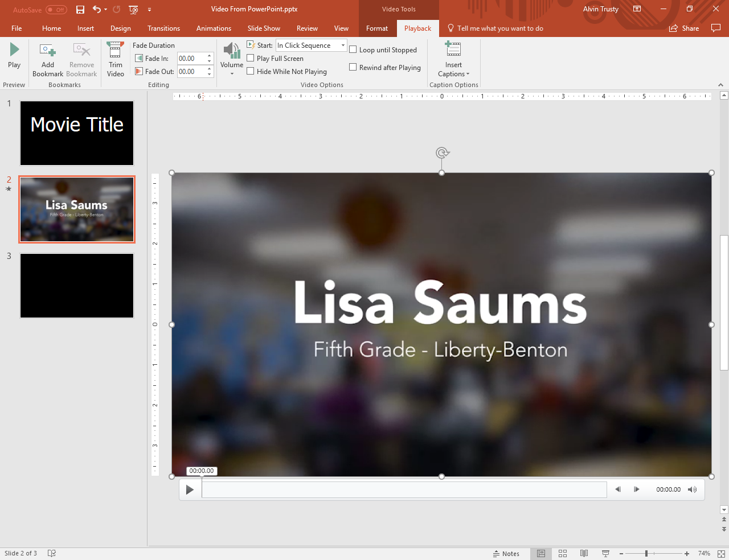Click the Insert Captions button
This screenshot has height=560, width=729.
[454, 60]
